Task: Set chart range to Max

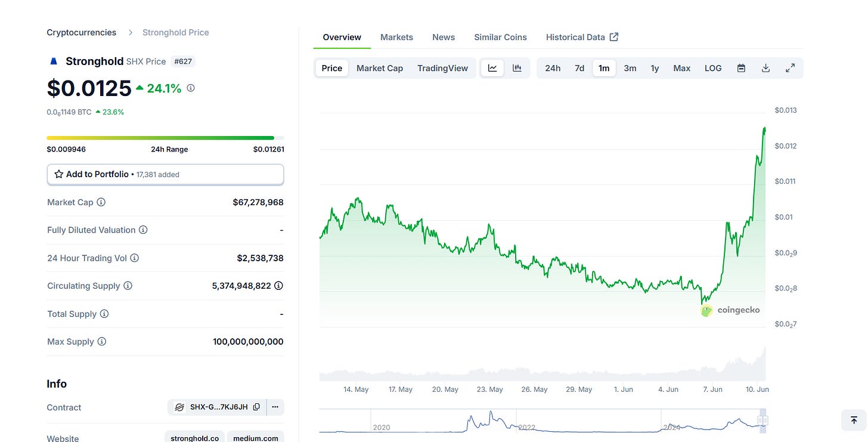Action: [x=682, y=68]
